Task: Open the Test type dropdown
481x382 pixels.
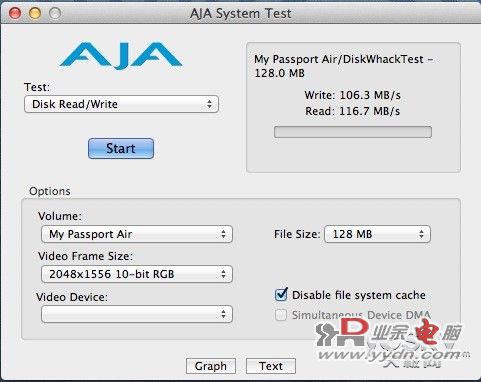Action: (x=121, y=104)
